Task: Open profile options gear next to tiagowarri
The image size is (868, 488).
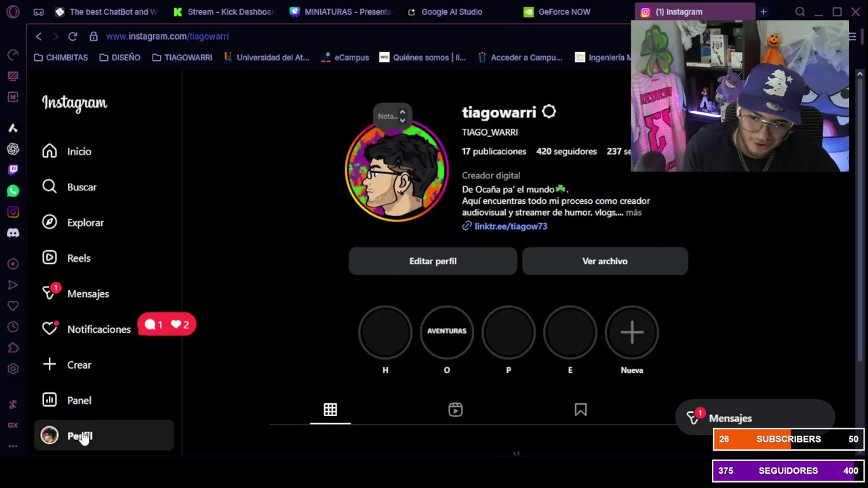Action: 549,112
